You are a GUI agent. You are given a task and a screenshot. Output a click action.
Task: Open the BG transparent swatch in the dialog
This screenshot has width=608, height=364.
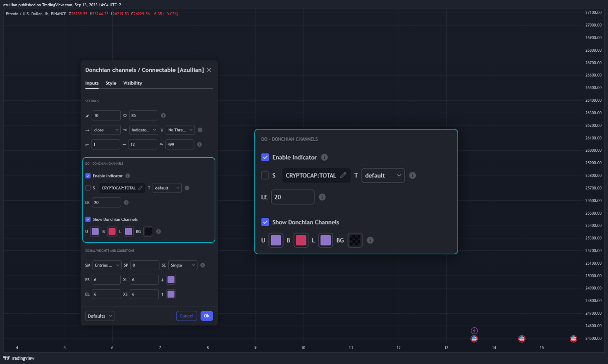point(148,232)
